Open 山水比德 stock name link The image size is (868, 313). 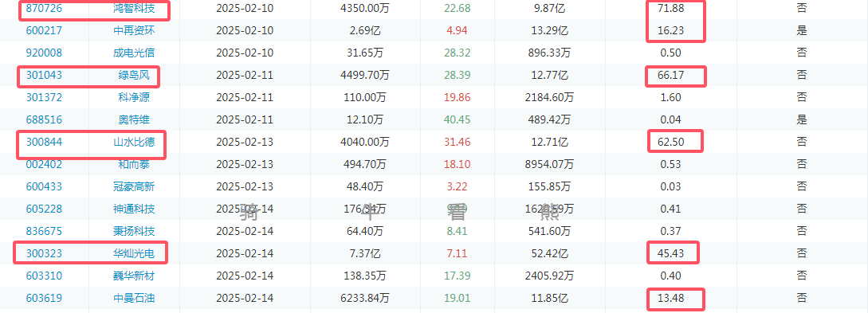coord(134,142)
